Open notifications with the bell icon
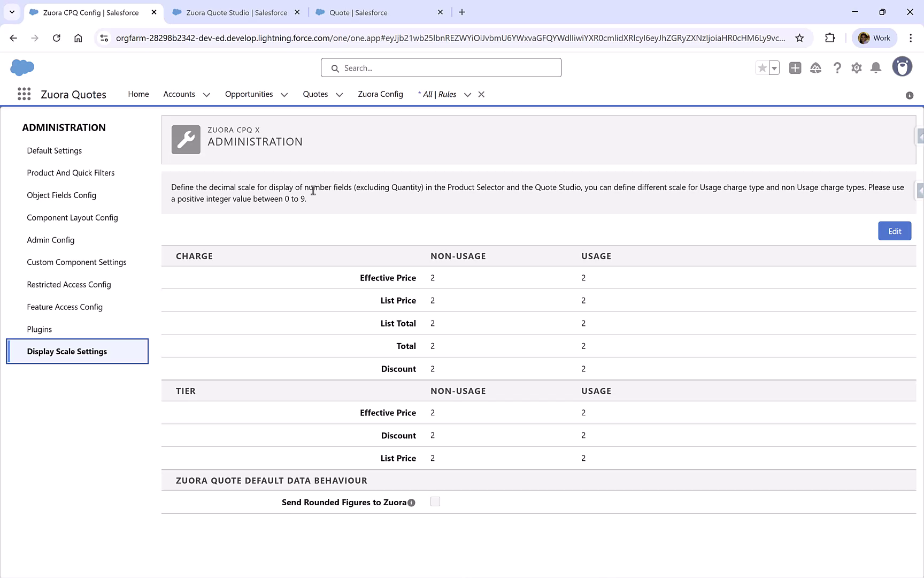This screenshot has width=924, height=578. [876, 68]
